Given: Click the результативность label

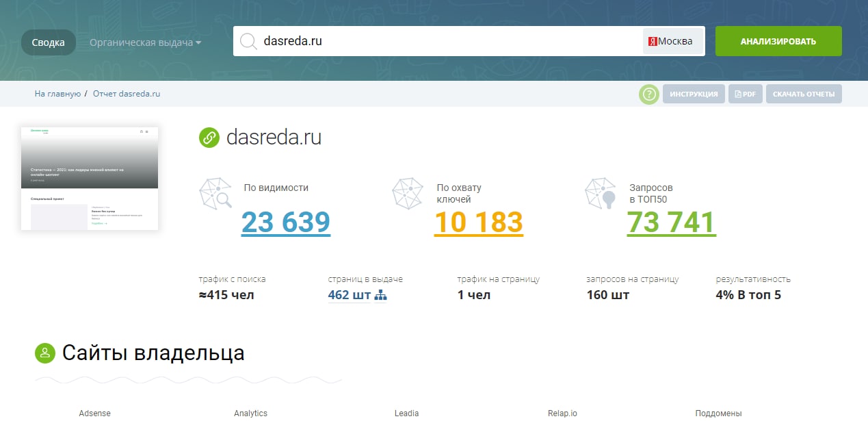Looking at the screenshot, I should tap(753, 279).
